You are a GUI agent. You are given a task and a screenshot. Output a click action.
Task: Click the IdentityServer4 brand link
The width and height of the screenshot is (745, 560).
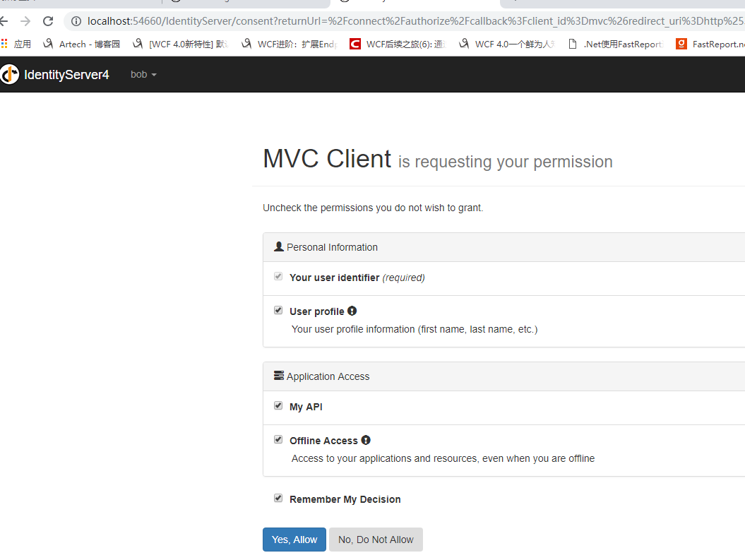[x=66, y=75]
